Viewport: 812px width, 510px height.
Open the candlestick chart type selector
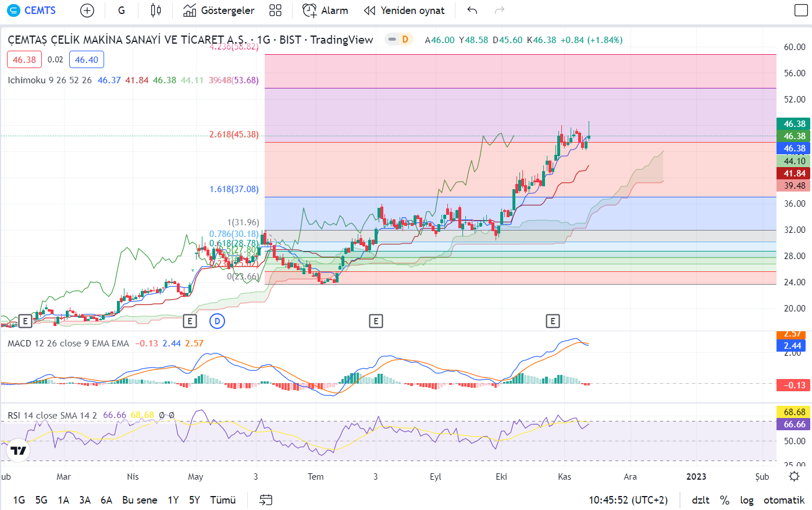point(156,10)
